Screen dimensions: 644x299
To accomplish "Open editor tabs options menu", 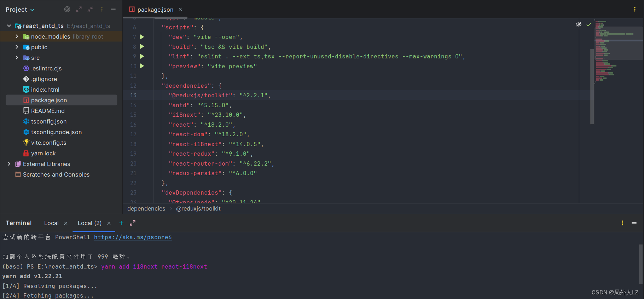I will [635, 9].
